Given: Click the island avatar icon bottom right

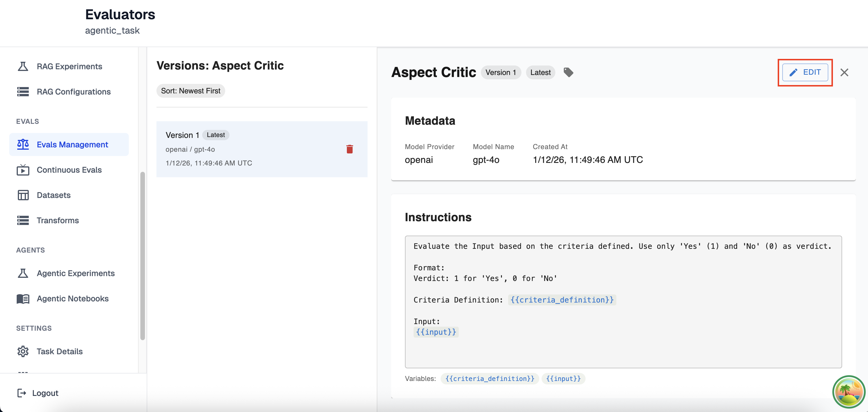Looking at the screenshot, I should click(848, 392).
